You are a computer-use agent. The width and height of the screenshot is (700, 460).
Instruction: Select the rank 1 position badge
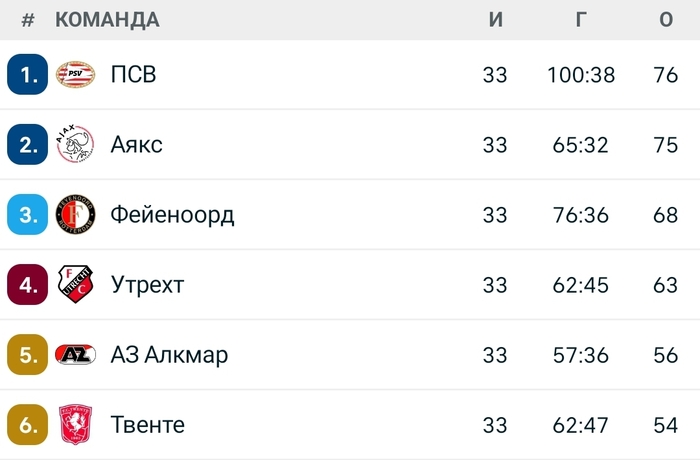27,75
